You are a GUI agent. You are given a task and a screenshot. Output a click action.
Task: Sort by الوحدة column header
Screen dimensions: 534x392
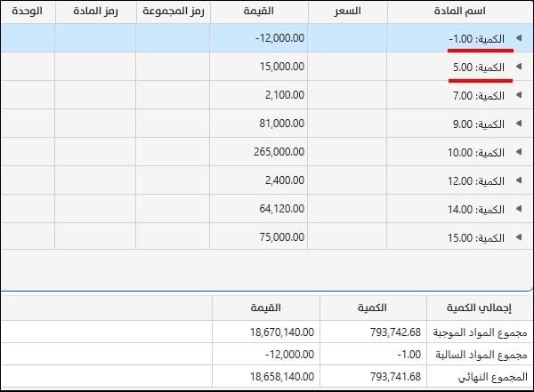tap(28, 12)
